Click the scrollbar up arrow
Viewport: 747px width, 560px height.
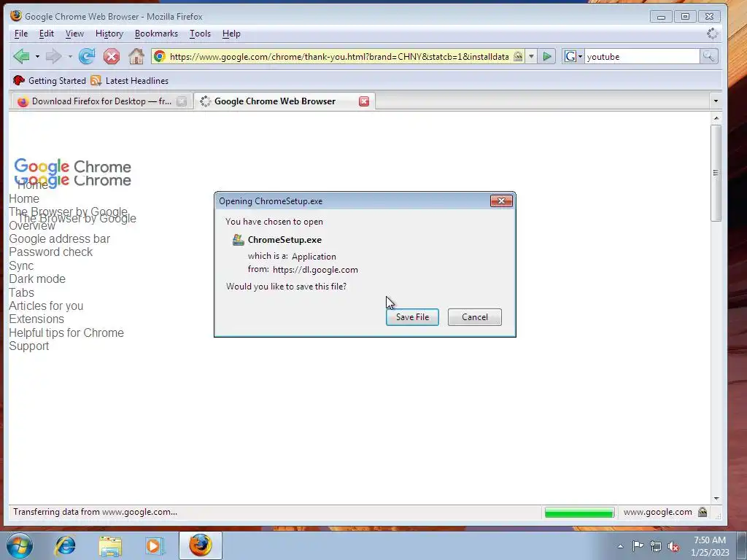(x=716, y=118)
